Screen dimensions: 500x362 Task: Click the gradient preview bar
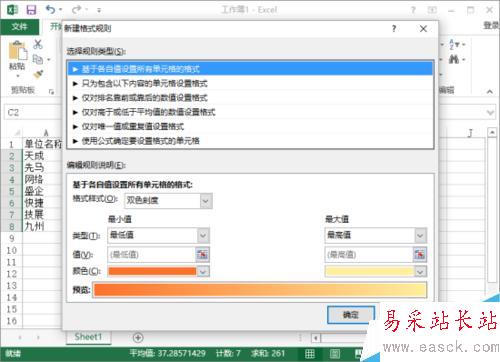coord(260,290)
